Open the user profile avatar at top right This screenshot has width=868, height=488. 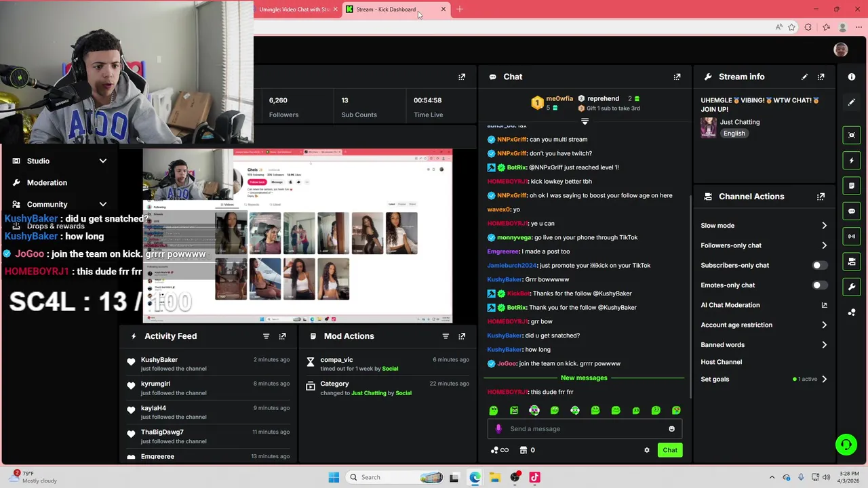tap(841, 49)
